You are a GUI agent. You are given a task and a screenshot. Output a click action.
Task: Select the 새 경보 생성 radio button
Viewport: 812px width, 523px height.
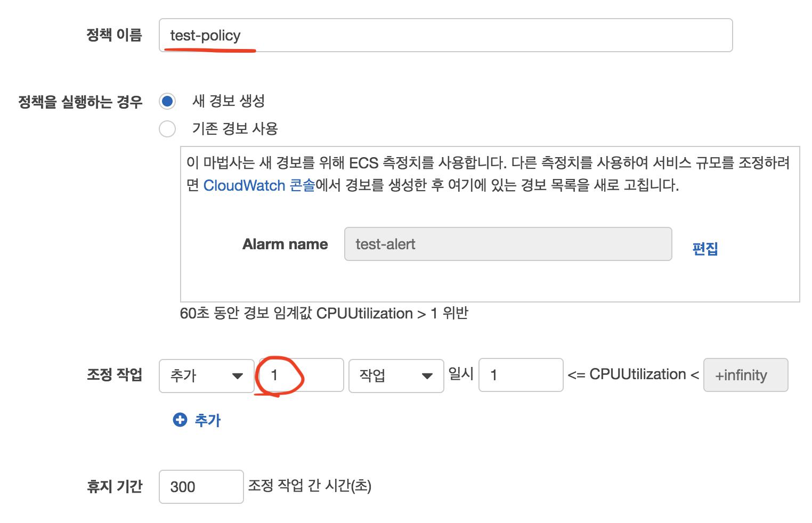point(167,101)
